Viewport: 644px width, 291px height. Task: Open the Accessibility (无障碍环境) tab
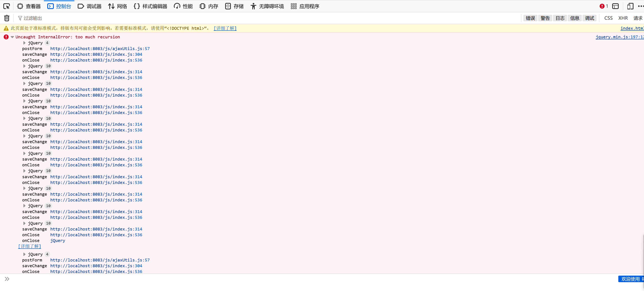pyautogui.click(x=267, y=6)
